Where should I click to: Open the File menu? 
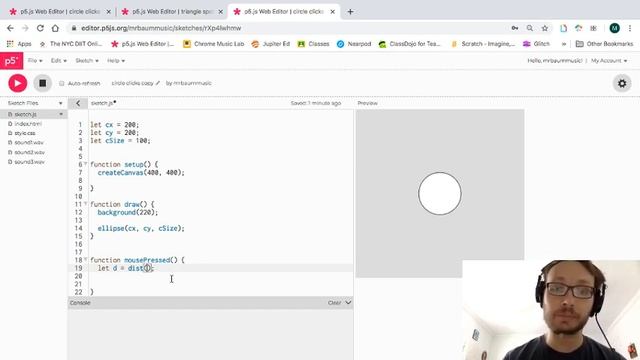tap(35, 61)
